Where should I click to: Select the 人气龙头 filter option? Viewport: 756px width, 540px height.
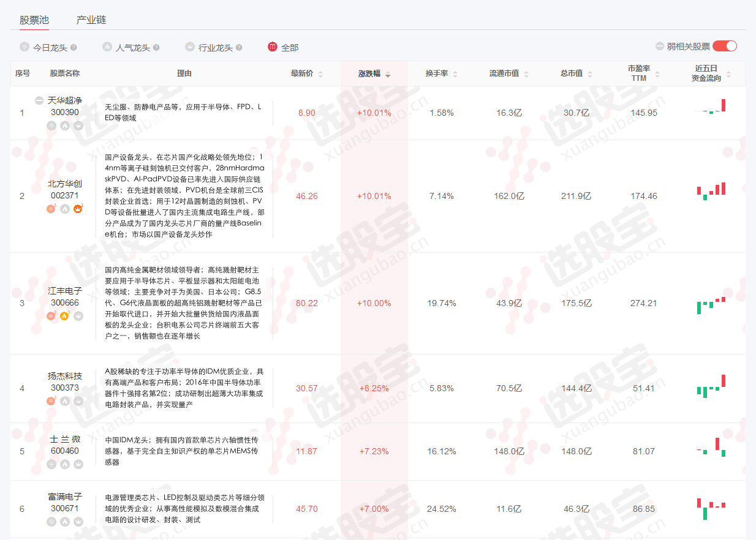click(133, 47)
